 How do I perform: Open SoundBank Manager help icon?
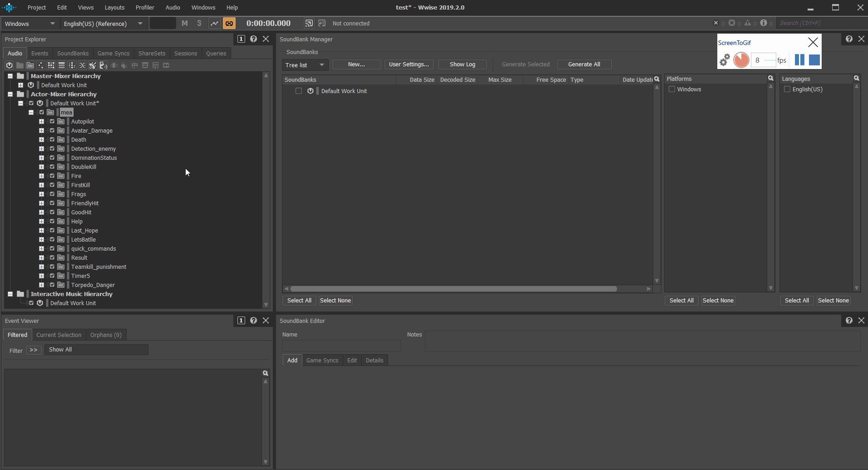click(849, 39)
